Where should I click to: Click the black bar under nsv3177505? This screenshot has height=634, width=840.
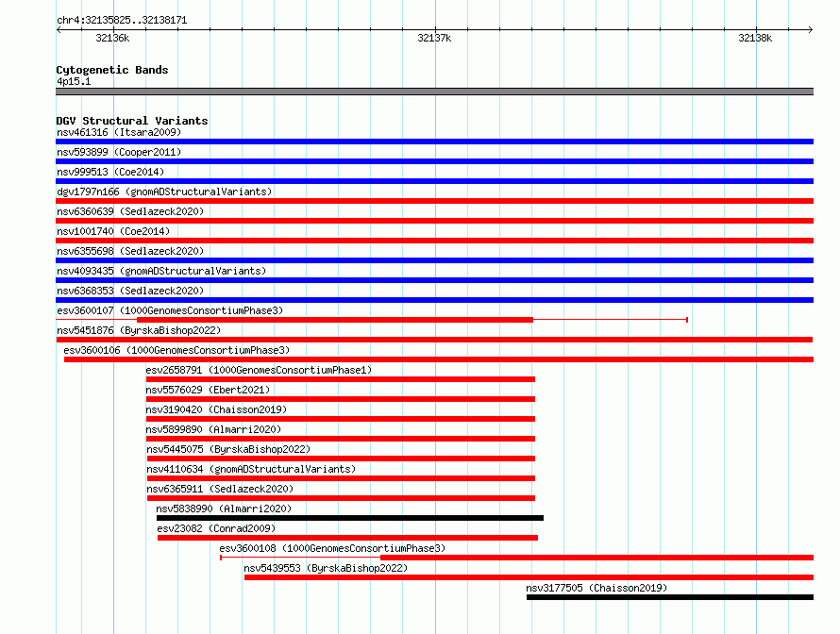[670, 597]
